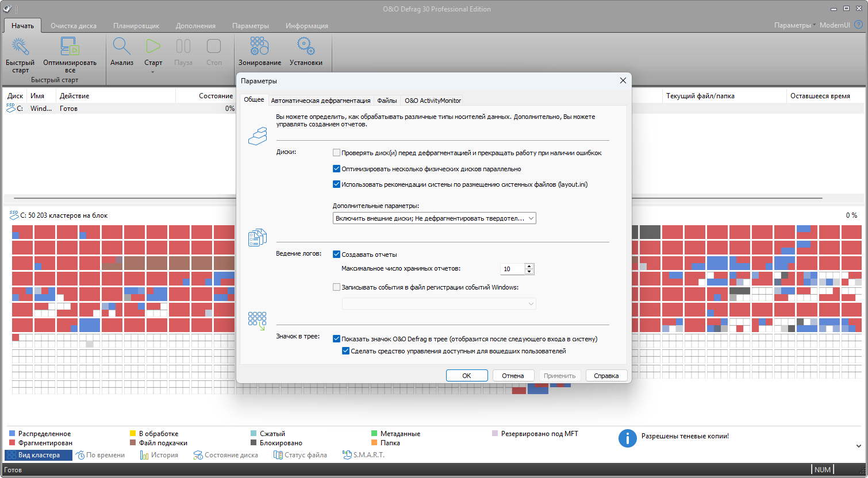Click the В обработке yellow legend swatch
The width and height of the screenshot is (868, 478).
pos(133,434)
